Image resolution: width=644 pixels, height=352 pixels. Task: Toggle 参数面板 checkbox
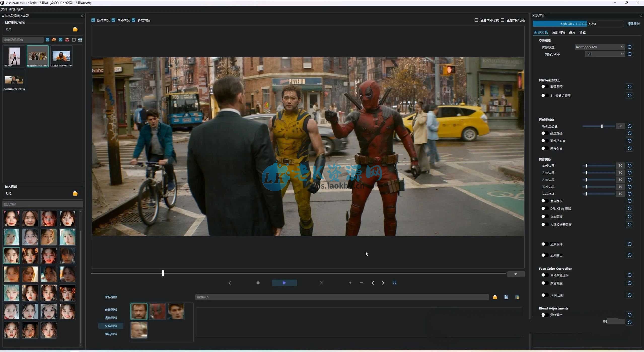(x=133, y=20)
